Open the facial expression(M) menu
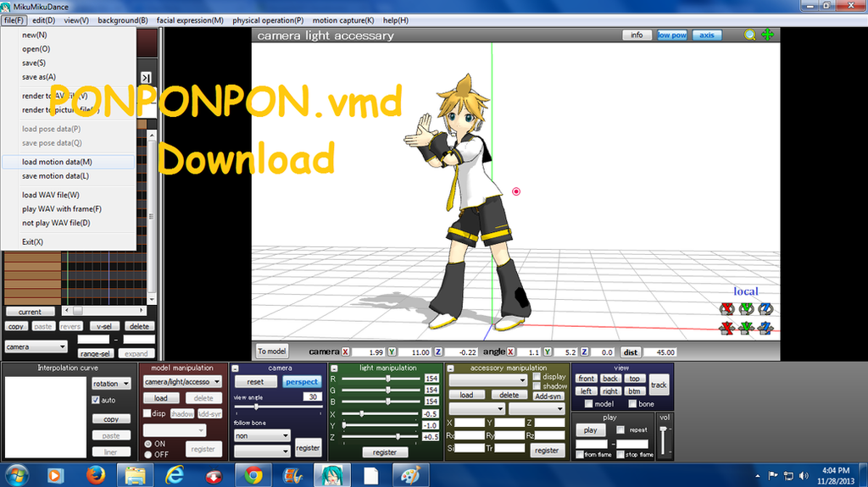Image resolution: width=868 pixels, height=487 pixels. [x=190, y=20]
